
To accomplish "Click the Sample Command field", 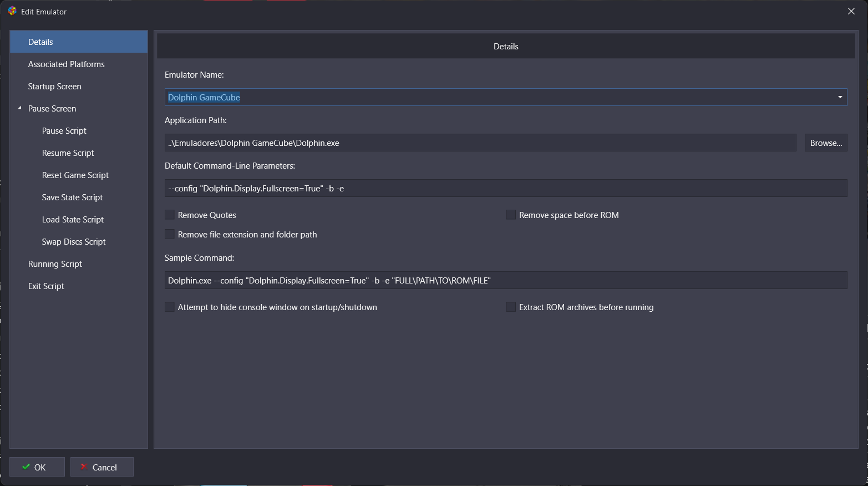I will 506,280.
